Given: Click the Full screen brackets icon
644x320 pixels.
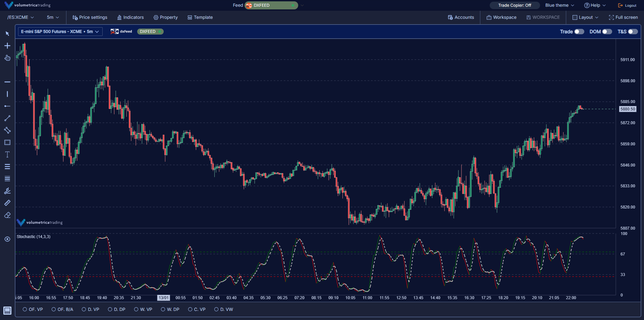Looking at the screenshot, I should click(611, 17).
